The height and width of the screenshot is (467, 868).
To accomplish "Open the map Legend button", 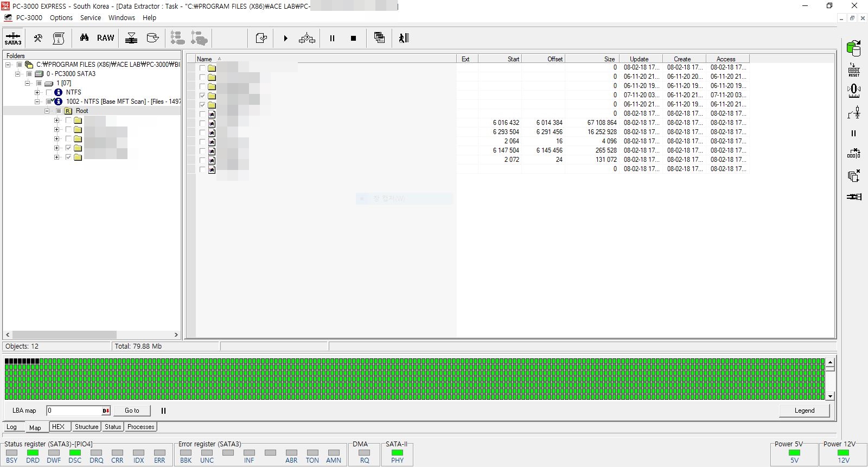I will [x=805, y=411].
